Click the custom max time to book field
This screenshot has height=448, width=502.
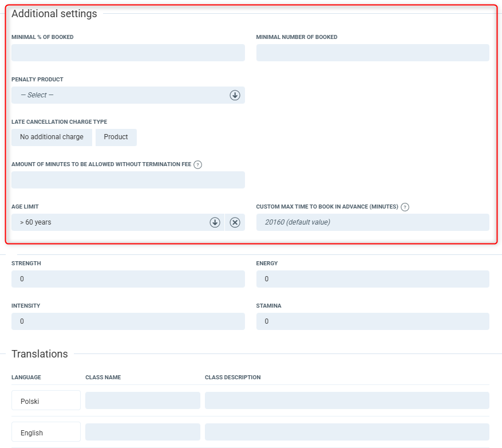373,222
